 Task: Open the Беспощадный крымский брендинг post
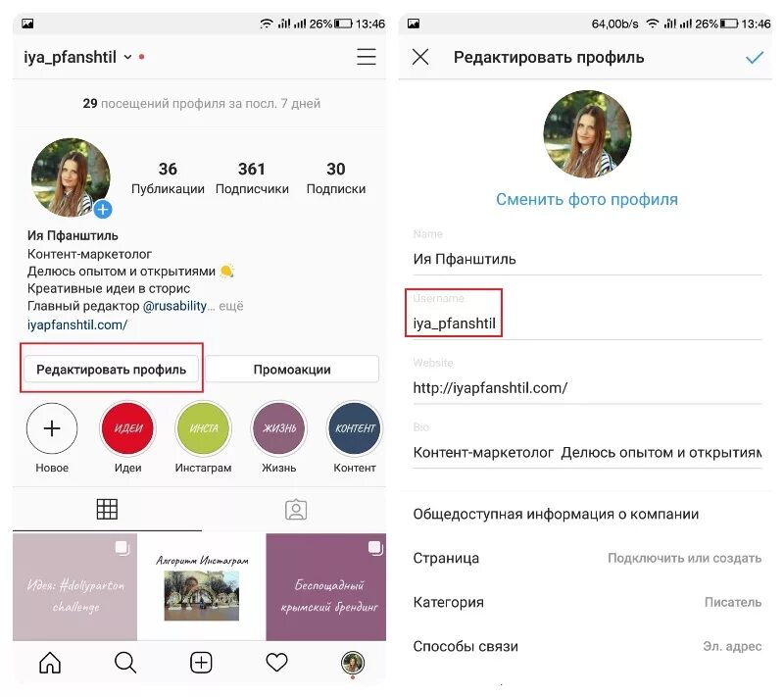326,586
